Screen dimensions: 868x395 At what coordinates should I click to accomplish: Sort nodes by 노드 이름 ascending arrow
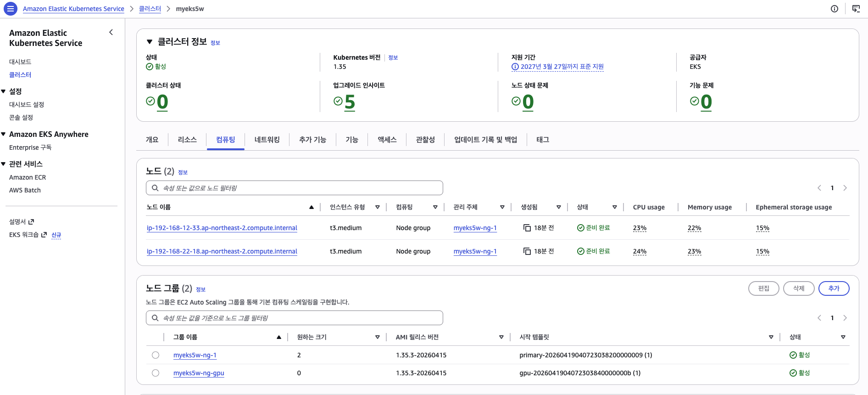312,207
